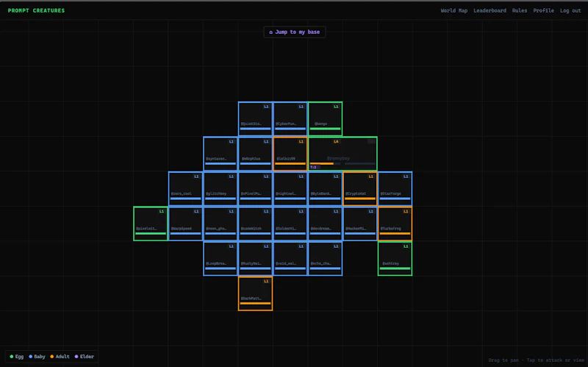Open the large @ronnyboy base tile
The width and height of the screenshot is (588, 367).
click(343, 154)
